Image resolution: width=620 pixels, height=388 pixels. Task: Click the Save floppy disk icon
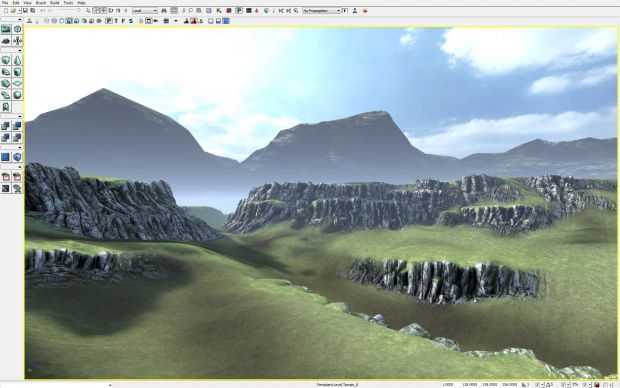pos(25,11)
